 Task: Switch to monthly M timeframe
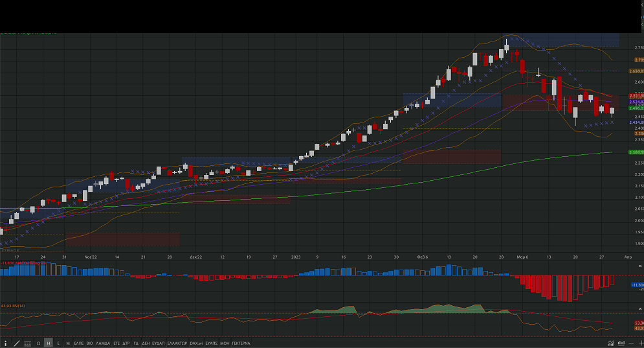[68, 343]
